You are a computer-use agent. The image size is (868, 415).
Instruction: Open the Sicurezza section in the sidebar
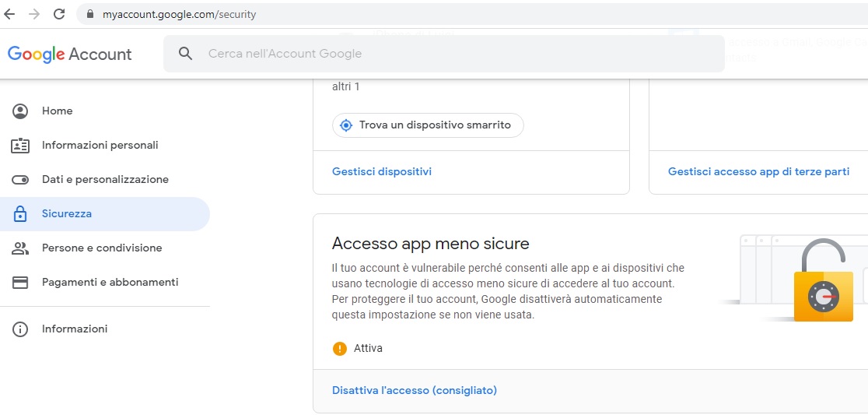[67, 214]
